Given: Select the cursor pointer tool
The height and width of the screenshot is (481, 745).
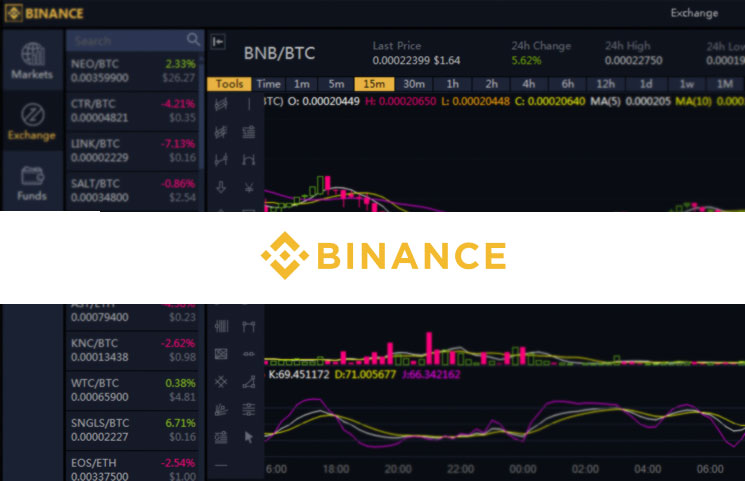Looking at the screenshot, I should coord(248,437).
